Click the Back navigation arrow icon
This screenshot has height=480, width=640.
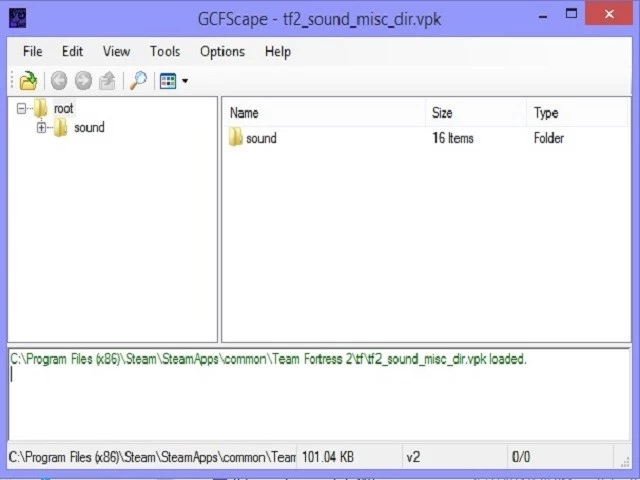pyautogui.click(x=59, y=80)
